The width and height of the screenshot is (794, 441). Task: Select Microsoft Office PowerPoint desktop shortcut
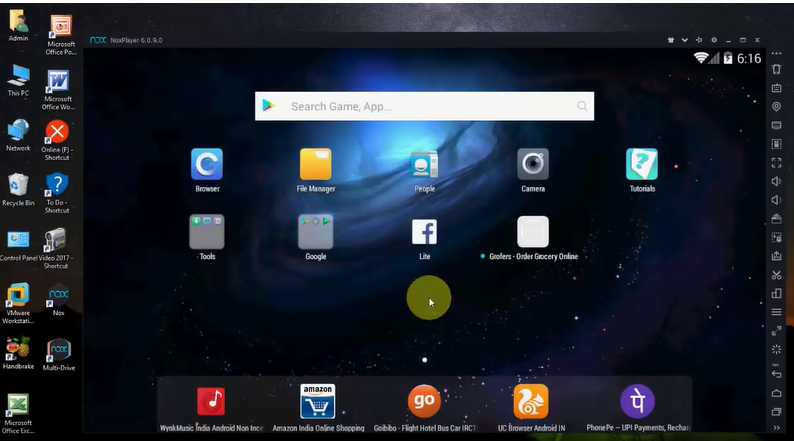[61, 34]
